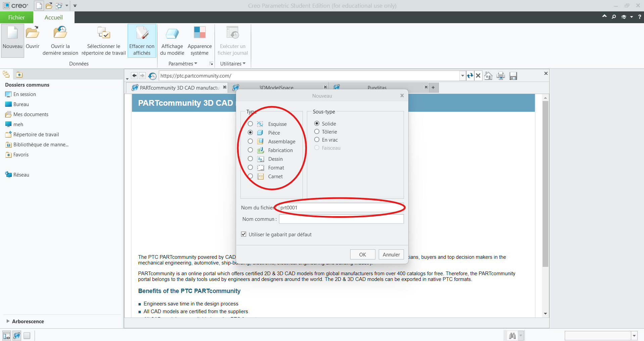Toggle Utiliser le gabarit par défaut checkbox
This screenshot has width=644, height=341.
click(244, 234)
